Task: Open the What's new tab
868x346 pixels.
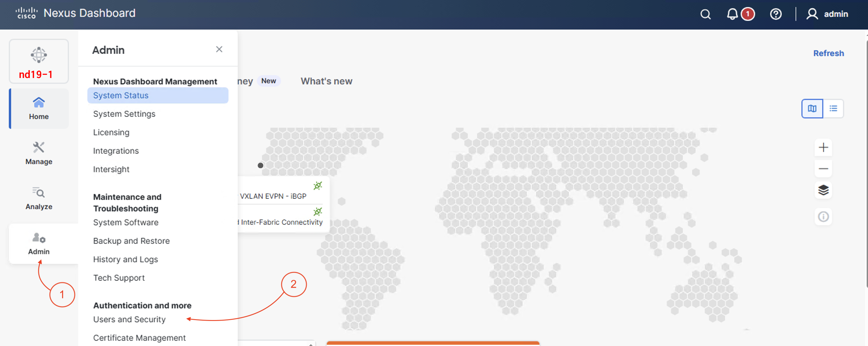Action: click(326, 81)
